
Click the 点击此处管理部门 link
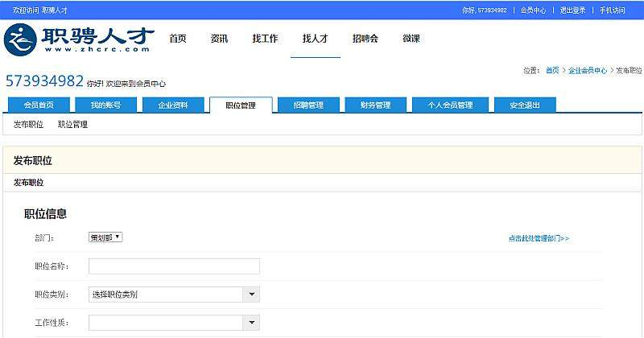pyautogui.click(x=539, y=238)
